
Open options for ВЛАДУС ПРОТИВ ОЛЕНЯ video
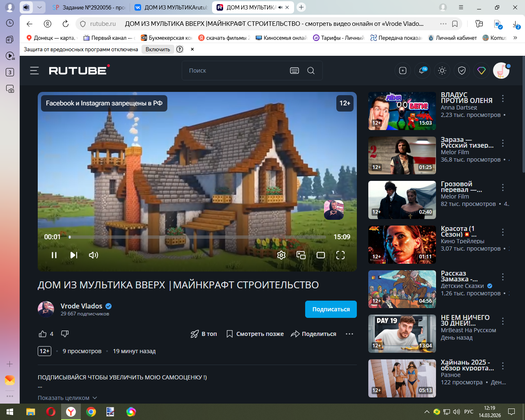pos(503,98)
